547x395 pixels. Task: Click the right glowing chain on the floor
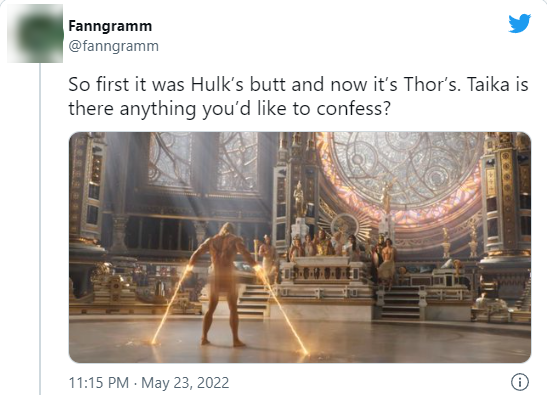point(282,310)
